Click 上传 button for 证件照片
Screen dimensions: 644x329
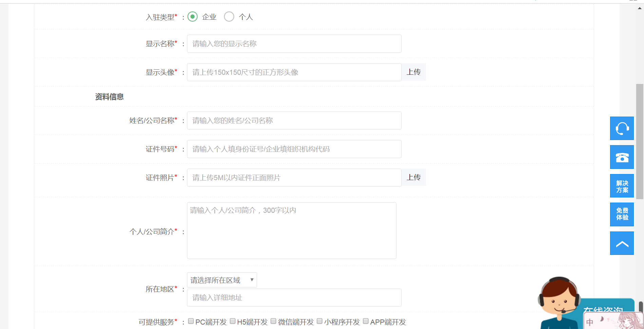pyautogui.click(x=413, y=177)
